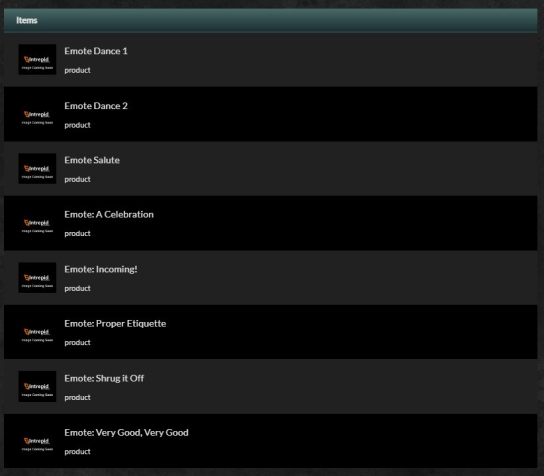Open the Emote Dance 2 title link

click(x=96, y=106)
